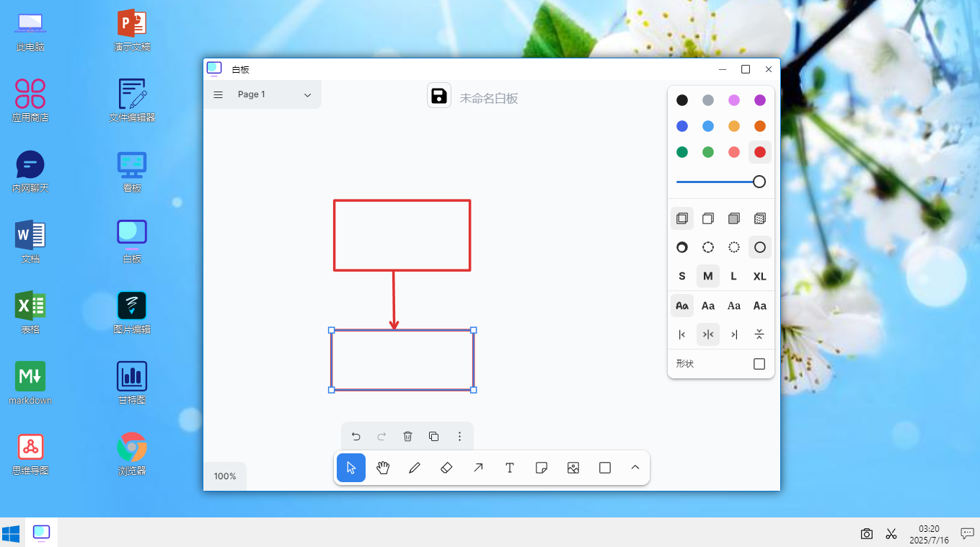Image resolution: width=980 pixels, height=547 pixels.
Task: Pick the light red color swatch
Action: coord(734,152)
